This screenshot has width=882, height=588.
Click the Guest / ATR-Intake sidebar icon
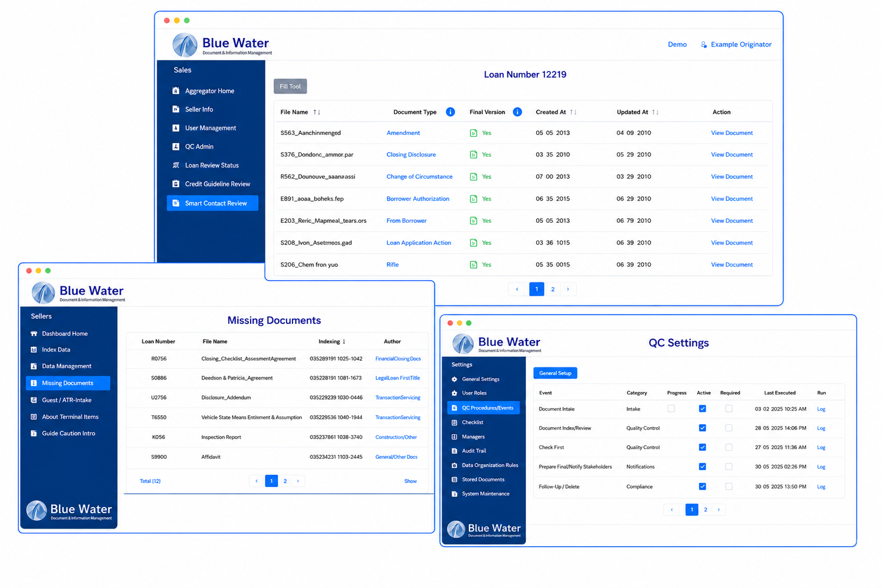point(34,400)
